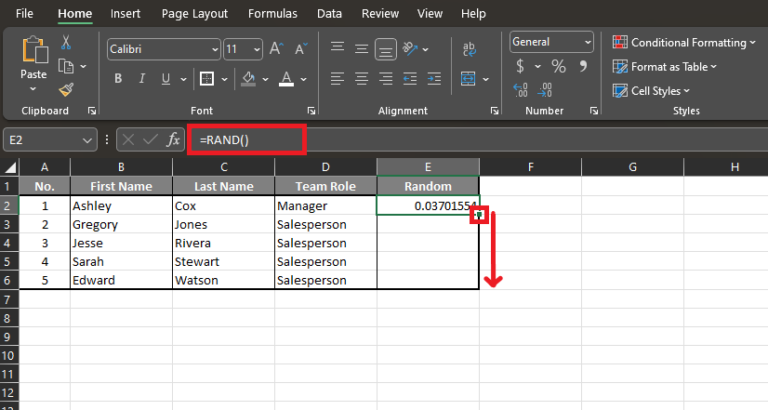
Task: Switch to Page Layout tab
Action: click(194, 14)
